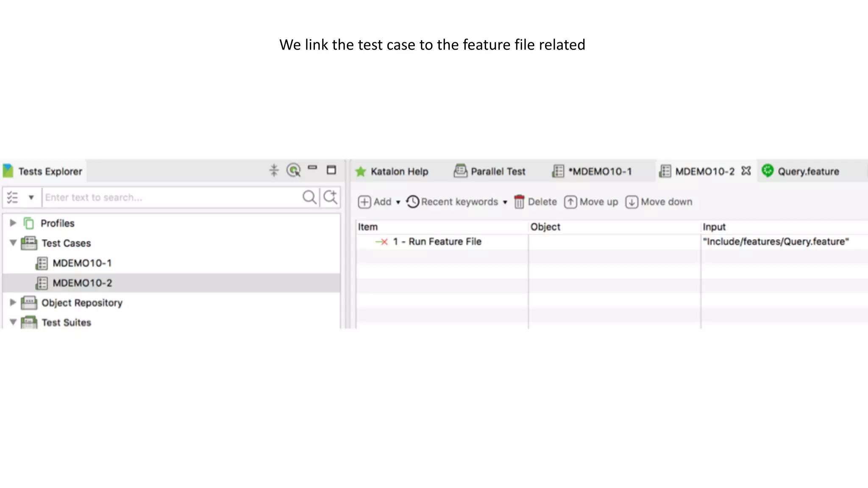Click the empty Object cell of Run Feature File
Image resolution: width=868 pixels, height=488 pixels.
coord(614,242)
